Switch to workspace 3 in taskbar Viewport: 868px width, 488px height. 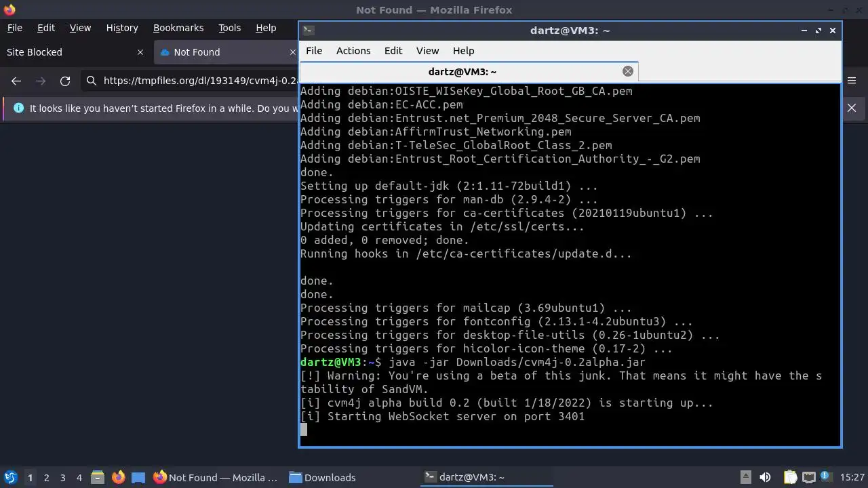62,477
